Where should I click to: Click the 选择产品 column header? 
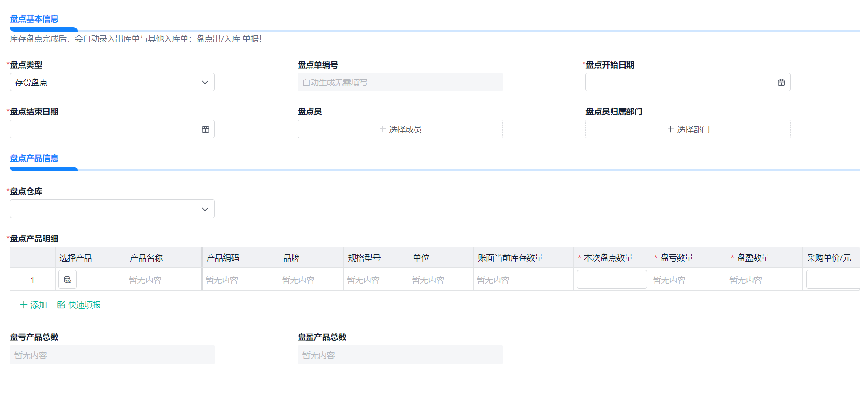pyautogui.click(x=90, y=258)
